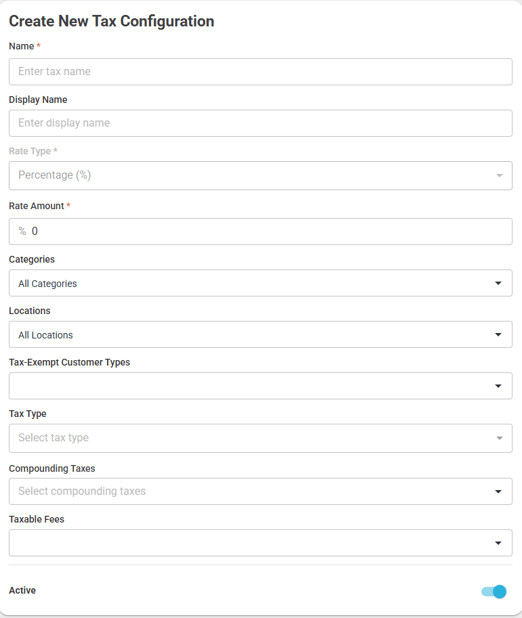The width and height of the screenshot is (522, 618).
Task: Click the Compounding Taxes dropdown arrow
Action: (x=498, y=491)
